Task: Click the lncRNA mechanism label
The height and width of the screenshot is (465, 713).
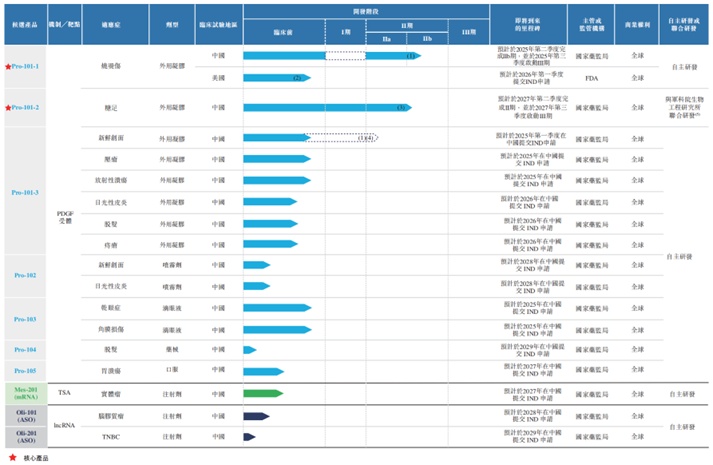Action: [64, 425]
